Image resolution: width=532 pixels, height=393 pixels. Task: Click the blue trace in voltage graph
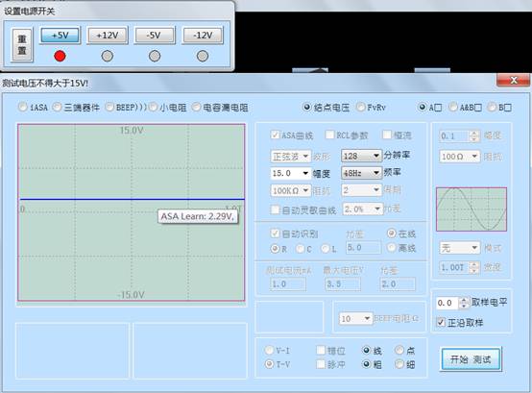[x=132, y=199]
